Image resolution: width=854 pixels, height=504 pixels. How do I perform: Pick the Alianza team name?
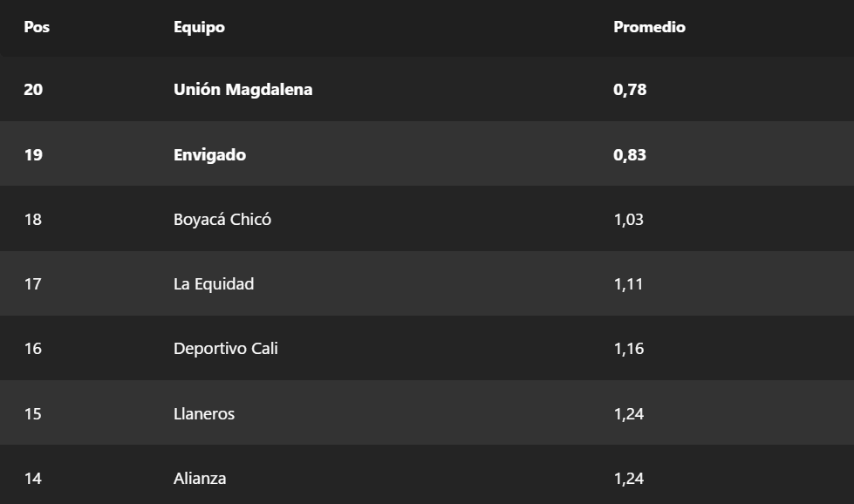click(200, 479)
